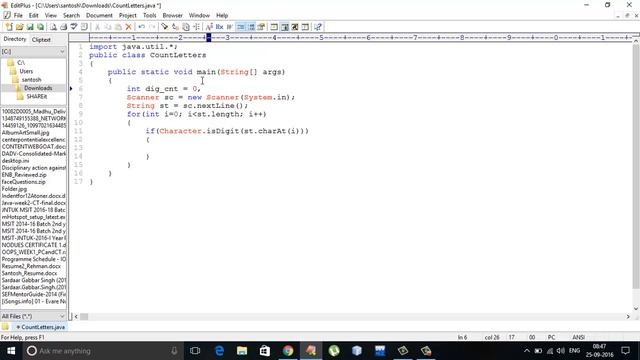Screen dimensions: 640x360
Task: Select file desktop.ini in list
Action: 15,161
